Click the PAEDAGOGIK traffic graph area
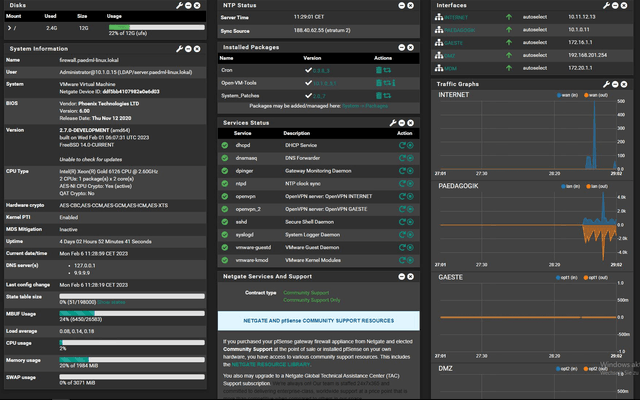Screen dimensions: 640x400 coord(528,225)
